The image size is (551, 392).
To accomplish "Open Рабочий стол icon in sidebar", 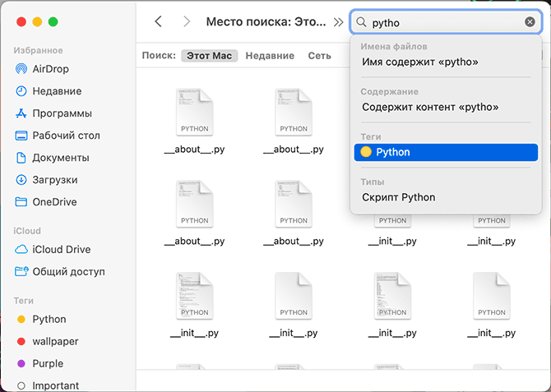I will click(21, 136).
